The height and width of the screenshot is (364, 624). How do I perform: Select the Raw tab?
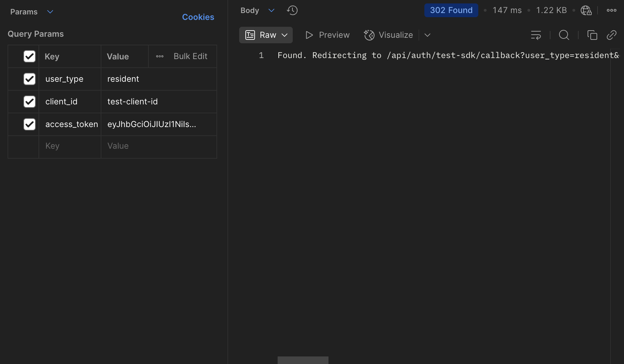click(266, 35)
